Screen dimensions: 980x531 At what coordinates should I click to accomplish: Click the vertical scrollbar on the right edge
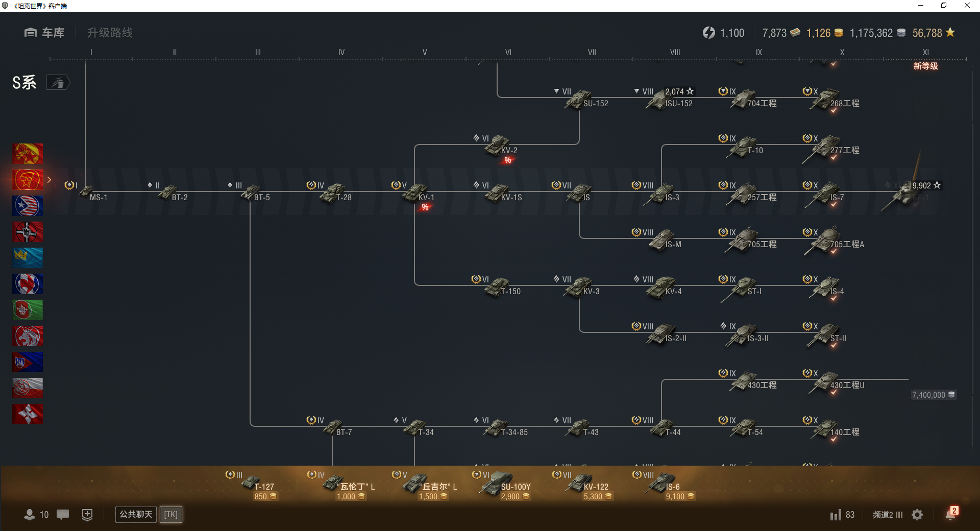972,258
